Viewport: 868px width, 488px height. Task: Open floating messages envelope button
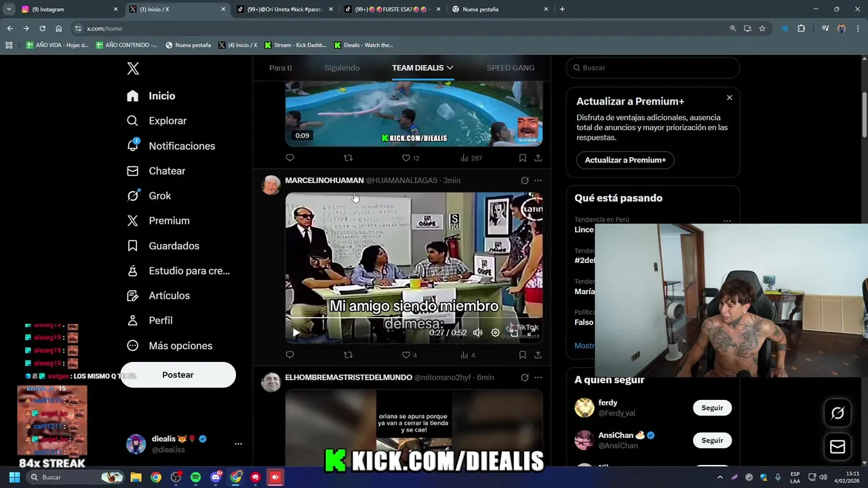point(837,447)
